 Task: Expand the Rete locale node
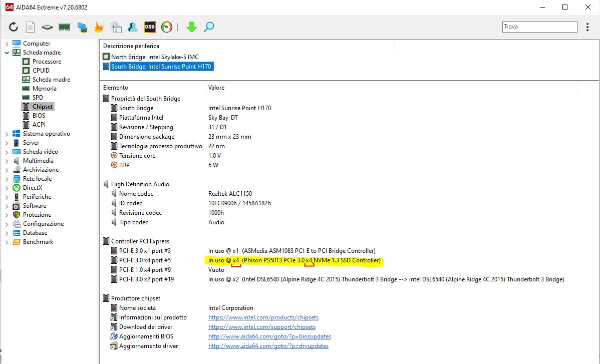(7, 179)
